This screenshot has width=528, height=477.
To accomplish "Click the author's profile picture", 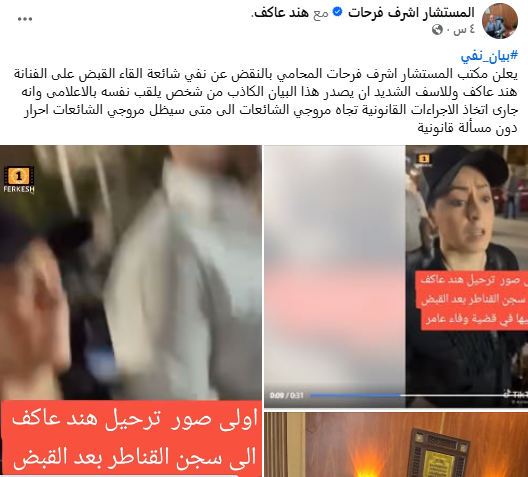I will (500, 21).
